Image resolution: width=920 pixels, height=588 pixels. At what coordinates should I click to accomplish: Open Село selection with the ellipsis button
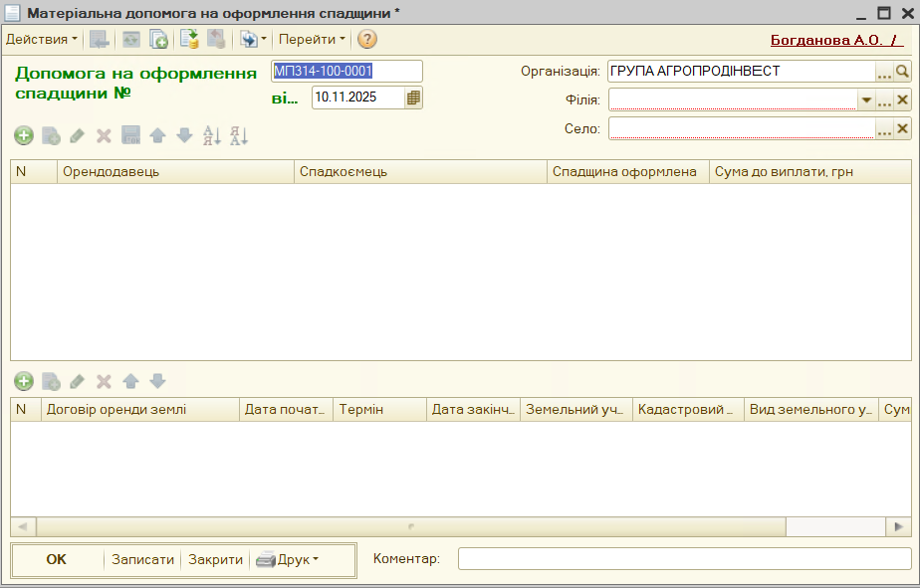884,129
